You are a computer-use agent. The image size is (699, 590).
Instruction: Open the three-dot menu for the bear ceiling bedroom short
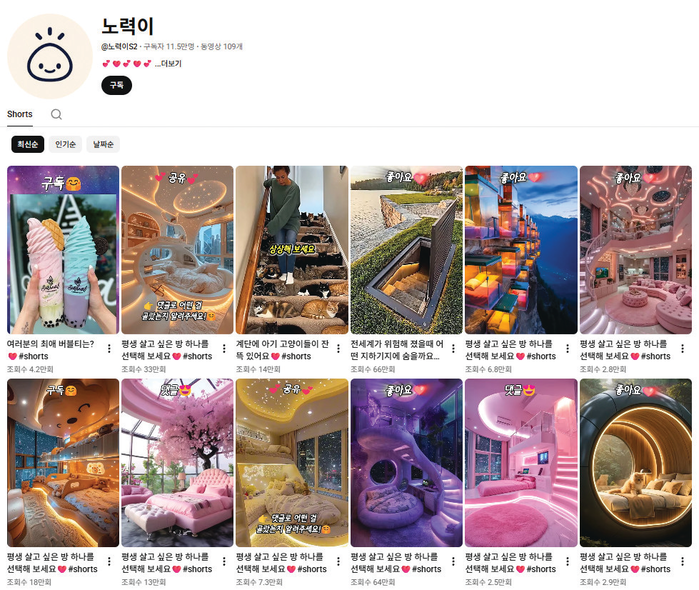109,561
